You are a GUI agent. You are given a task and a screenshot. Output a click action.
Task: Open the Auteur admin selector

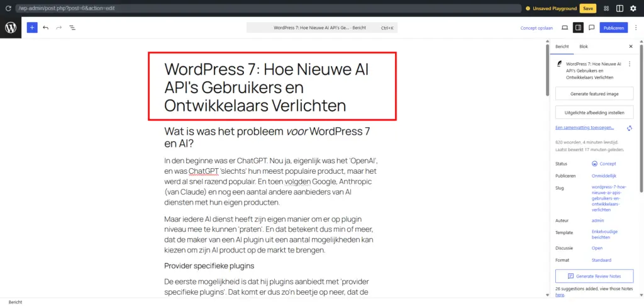[597, 220]
